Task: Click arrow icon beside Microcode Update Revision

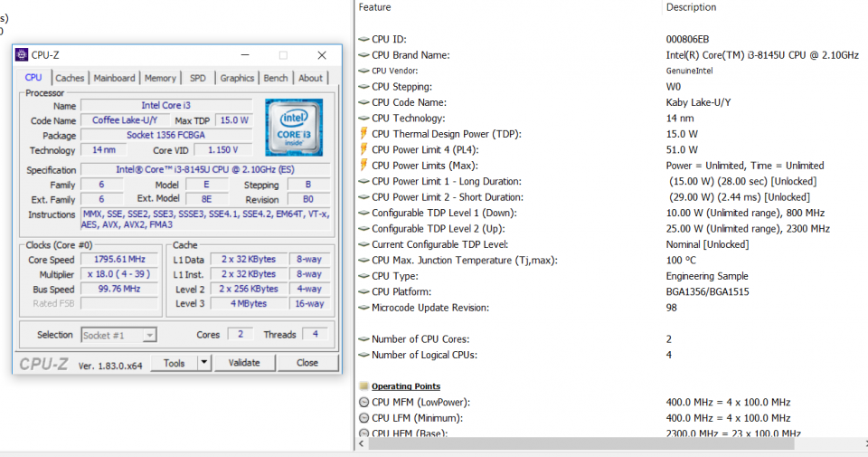Action: [363, 308]
